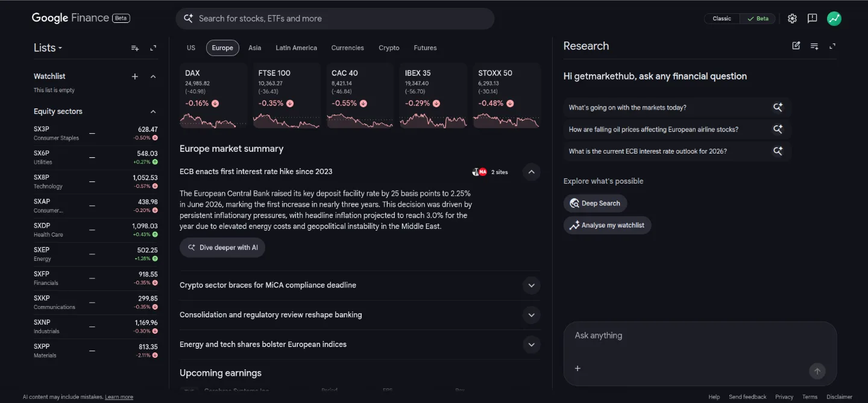
Task: Open the Disclaimer footer link
Action: click(x=839, y=397)
